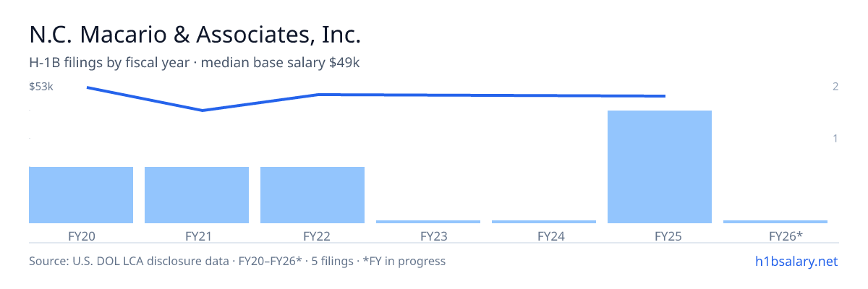Click the small FY23 bar stub
Viewport: 868px width, 289px height.
pyautogui.click(x=428, y=222)
